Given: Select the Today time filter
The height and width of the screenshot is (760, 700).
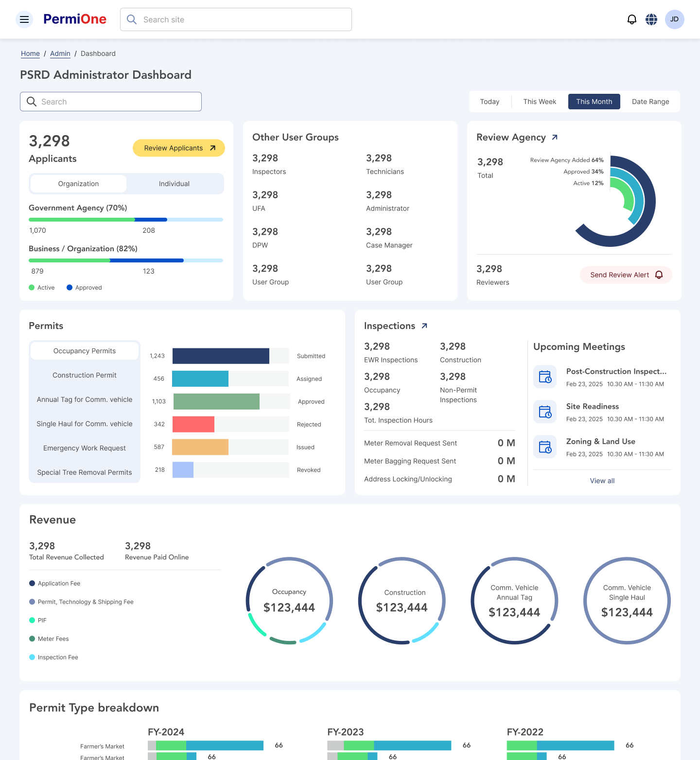Looking at the screenshot, I should tap(490, 102).
